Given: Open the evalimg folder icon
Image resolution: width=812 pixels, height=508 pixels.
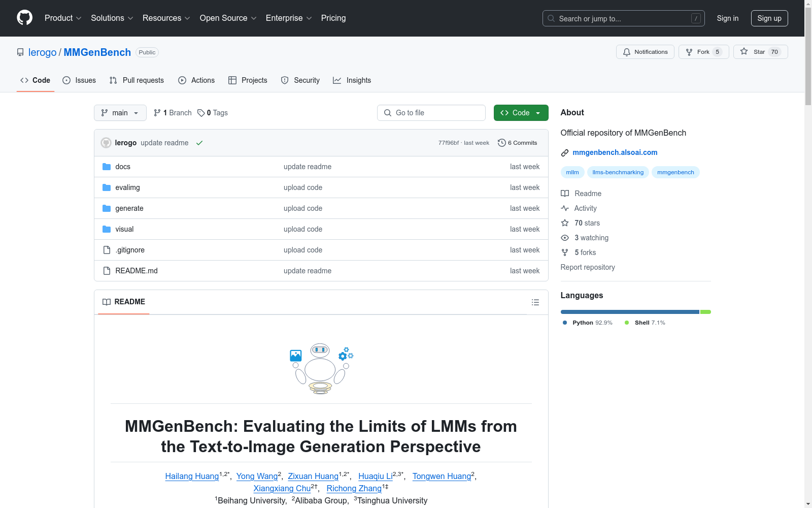Looking at the screenshot, I should (107, 187).
